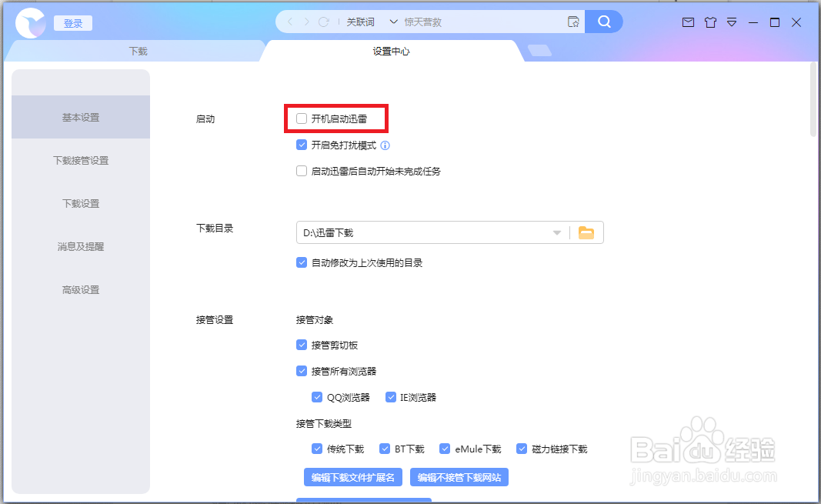Uncheck 传统下载 checkbox
This screenshot has width=821, height=504.
pyautogui.click(x=317, y=449)
